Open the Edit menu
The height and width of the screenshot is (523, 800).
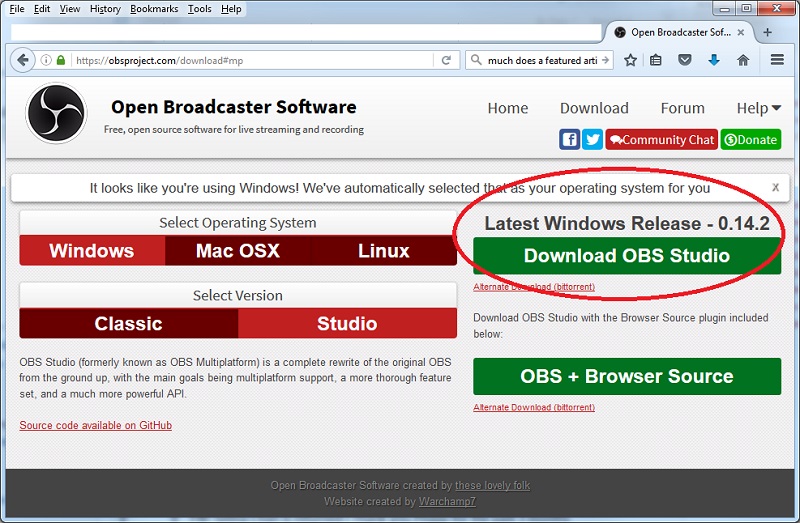tap(42, 9)
